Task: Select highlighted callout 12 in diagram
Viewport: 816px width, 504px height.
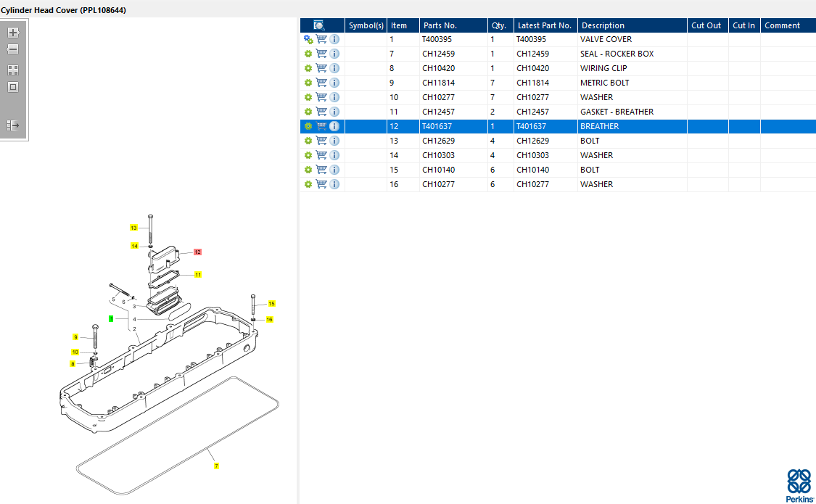Action: point(197,252)
